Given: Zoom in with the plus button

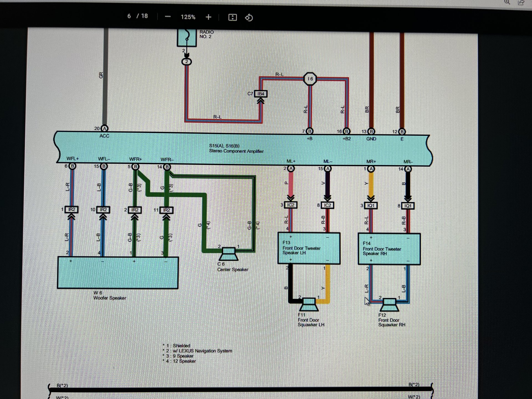Looking at the screenshot, I should click(209, 17).
